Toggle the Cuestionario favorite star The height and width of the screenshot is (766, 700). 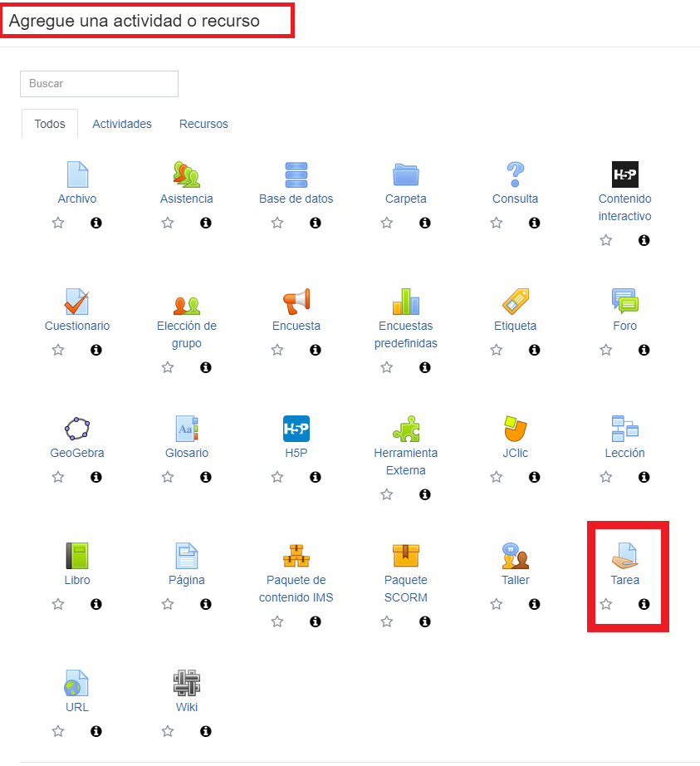[58, 350]
